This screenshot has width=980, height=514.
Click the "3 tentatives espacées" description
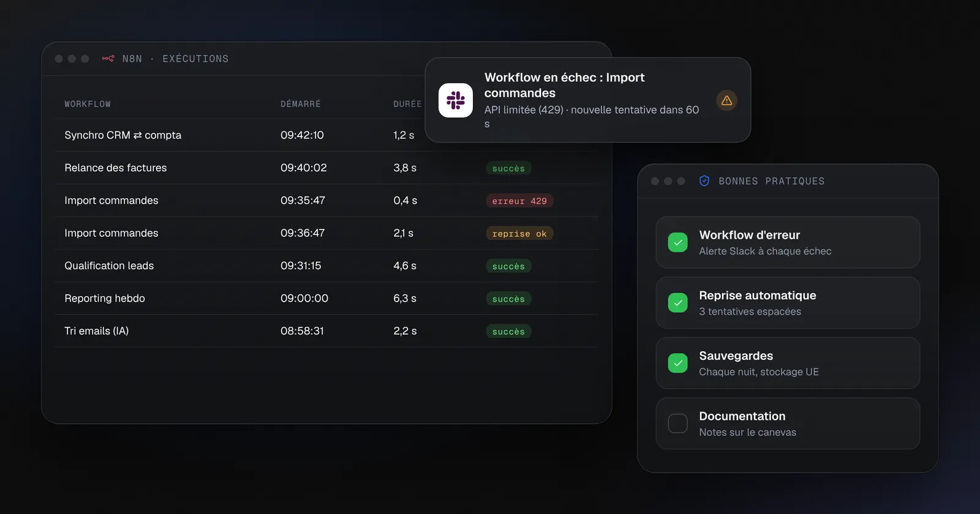750,311
